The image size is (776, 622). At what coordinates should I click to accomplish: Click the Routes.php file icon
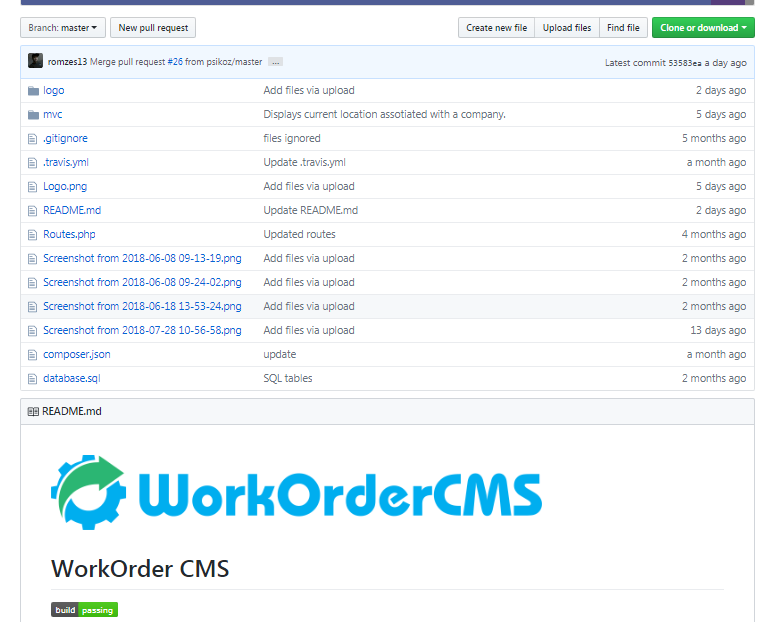pos(33,235)
